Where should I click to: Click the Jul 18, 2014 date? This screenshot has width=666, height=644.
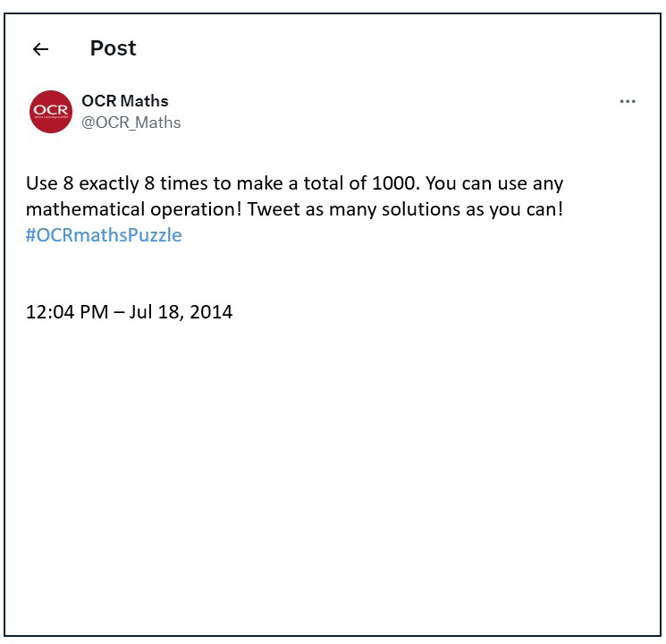(x=181, y=312)
